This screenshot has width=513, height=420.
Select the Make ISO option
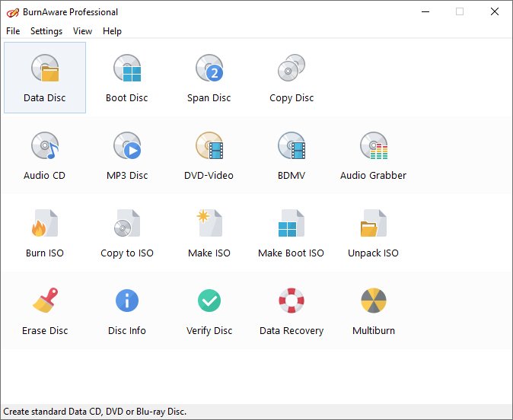click(209, 224)
